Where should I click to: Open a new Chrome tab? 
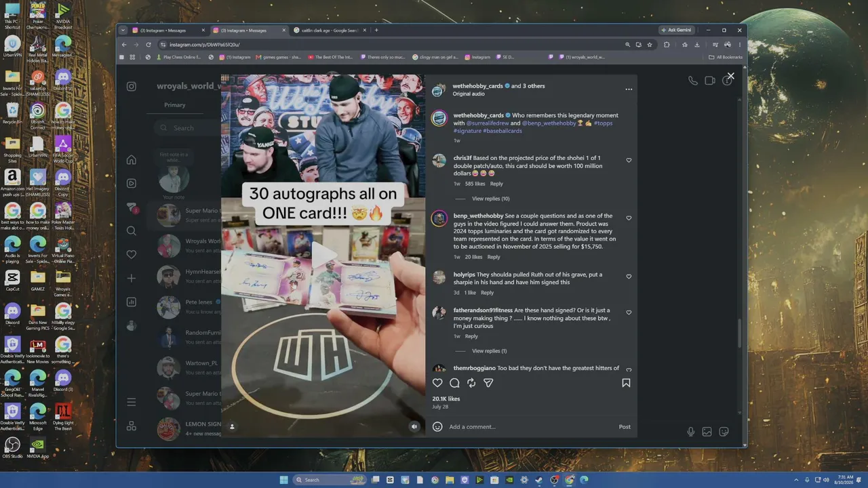pos(376,30)
